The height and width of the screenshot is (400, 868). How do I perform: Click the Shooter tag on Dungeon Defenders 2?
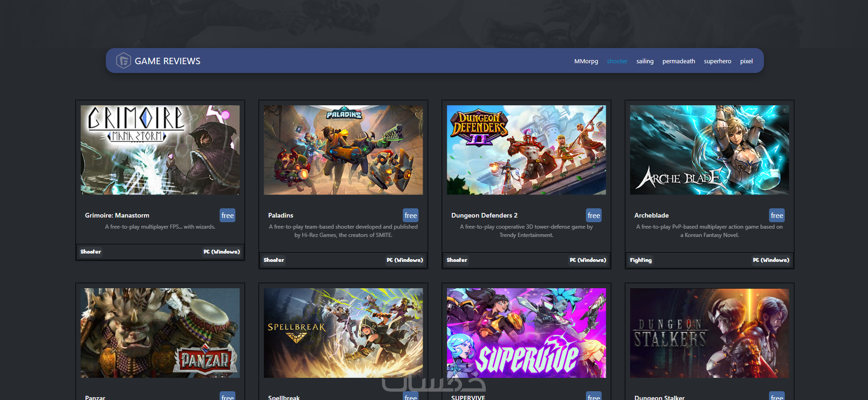(457, 260)
